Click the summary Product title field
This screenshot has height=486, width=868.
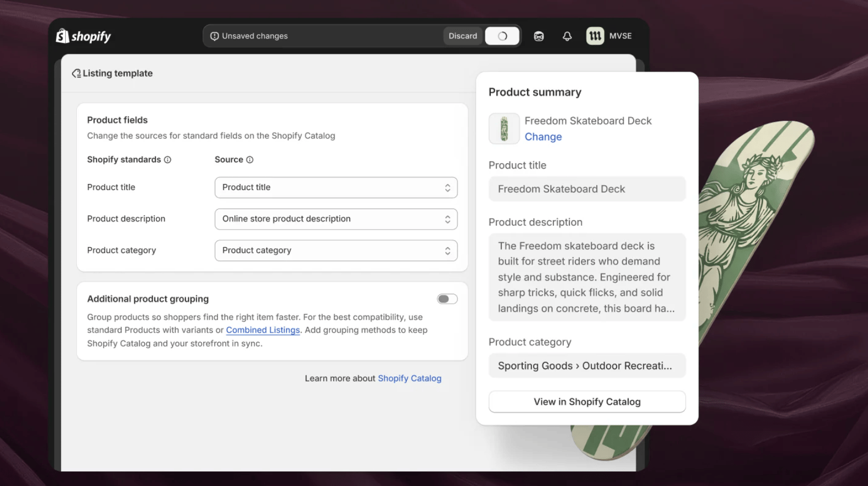pyautogui.click(x=587, y=189)
